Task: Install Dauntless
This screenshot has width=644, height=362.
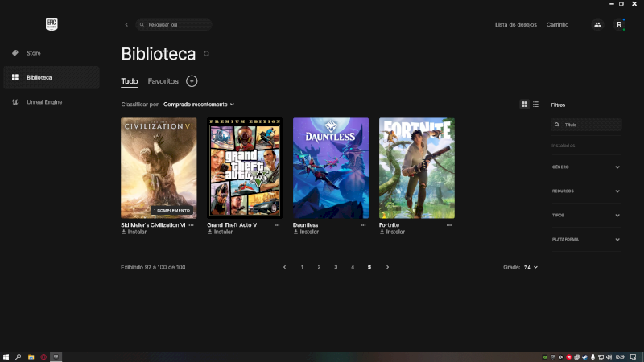Action: 306,232
